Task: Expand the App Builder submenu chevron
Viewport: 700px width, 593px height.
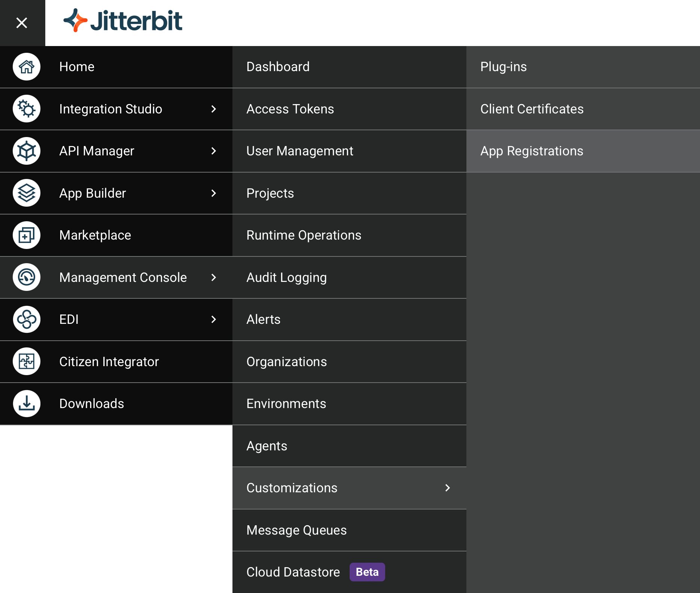Action: [214, 193]
